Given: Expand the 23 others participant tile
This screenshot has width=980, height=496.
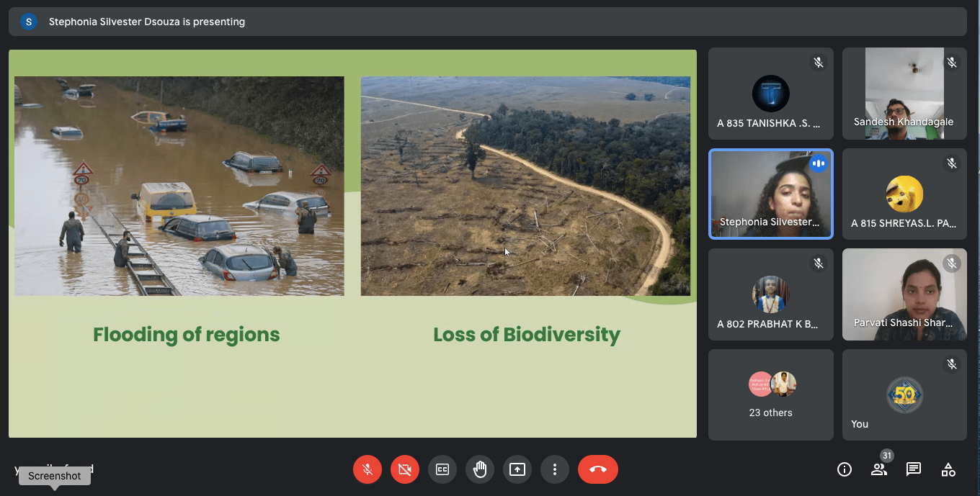Looking at the screenshot, I should tap(770, 394).
